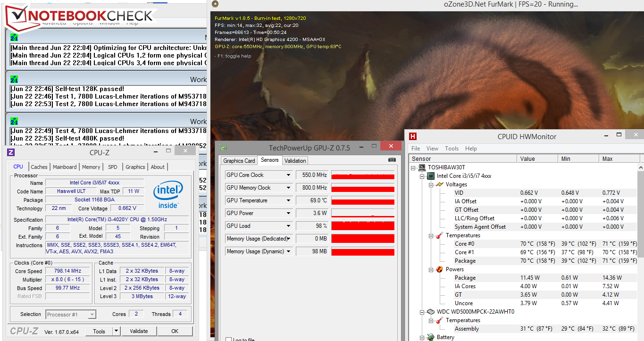This screenshot has width=644, height=341.
Task: Switch to the Mainboard tab in CPU-Z
Action: pos(65,167)
